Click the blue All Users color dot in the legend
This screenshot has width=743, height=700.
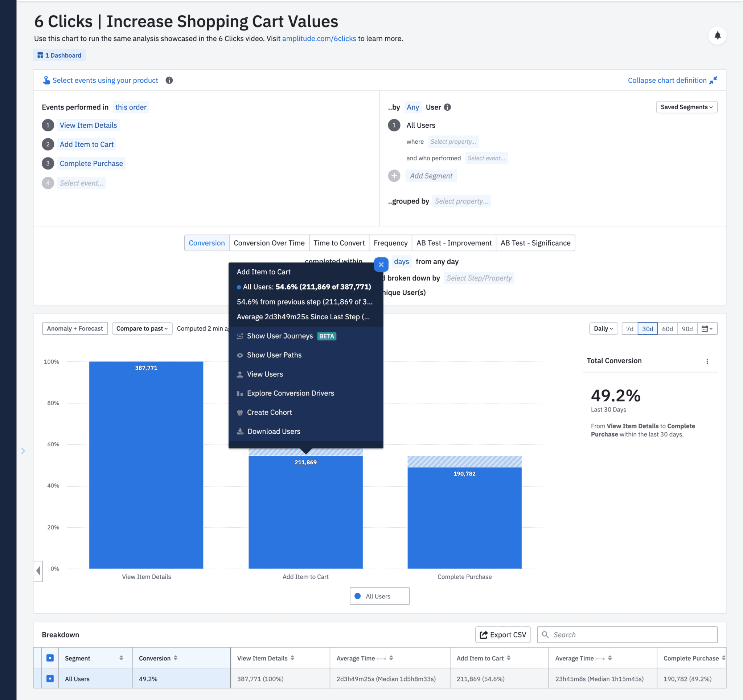tap(358, 596)
